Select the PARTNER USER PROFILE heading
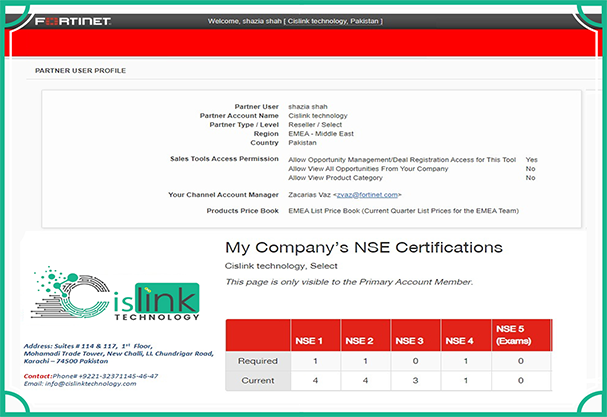Screen dimensions: 607x417 point(80,70)
